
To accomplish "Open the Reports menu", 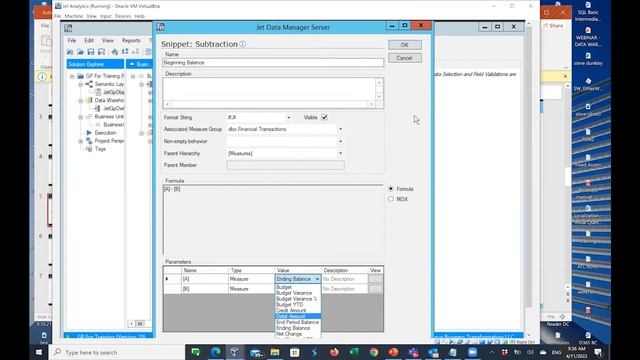I will (131, 40).
